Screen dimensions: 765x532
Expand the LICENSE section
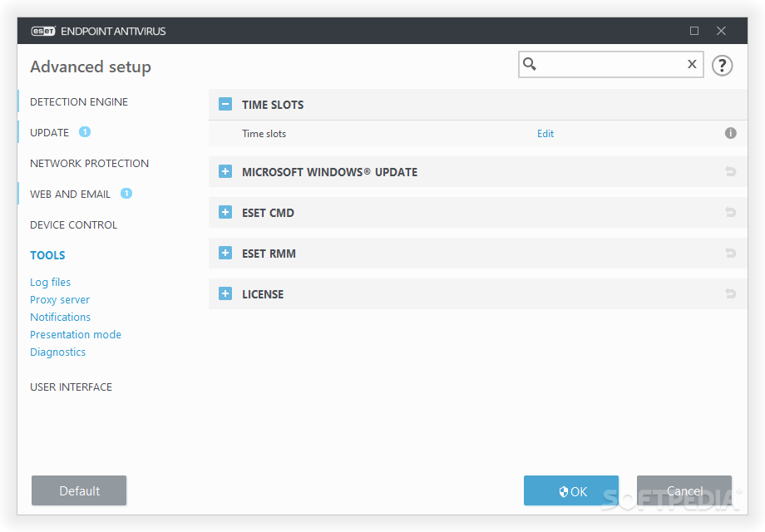[225, 293]
